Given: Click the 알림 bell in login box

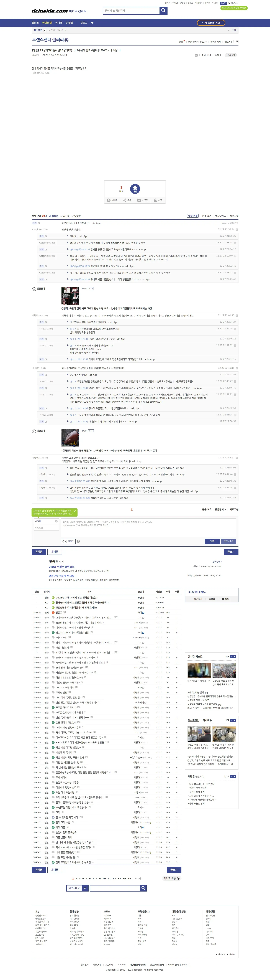Looking at the screenshot, I should click(225, 598).
